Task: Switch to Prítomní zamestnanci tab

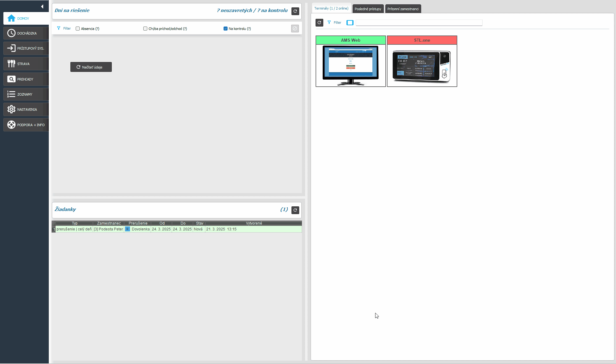Action: click(403, 9)
